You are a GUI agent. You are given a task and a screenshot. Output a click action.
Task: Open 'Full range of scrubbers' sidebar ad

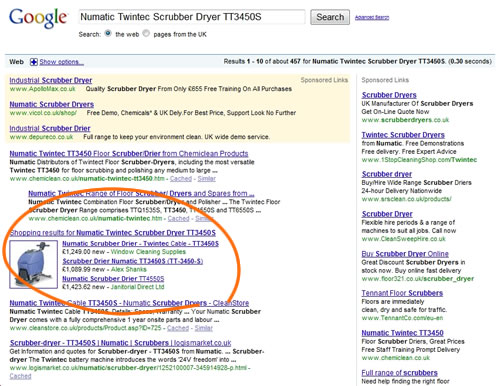pos(400,373)
